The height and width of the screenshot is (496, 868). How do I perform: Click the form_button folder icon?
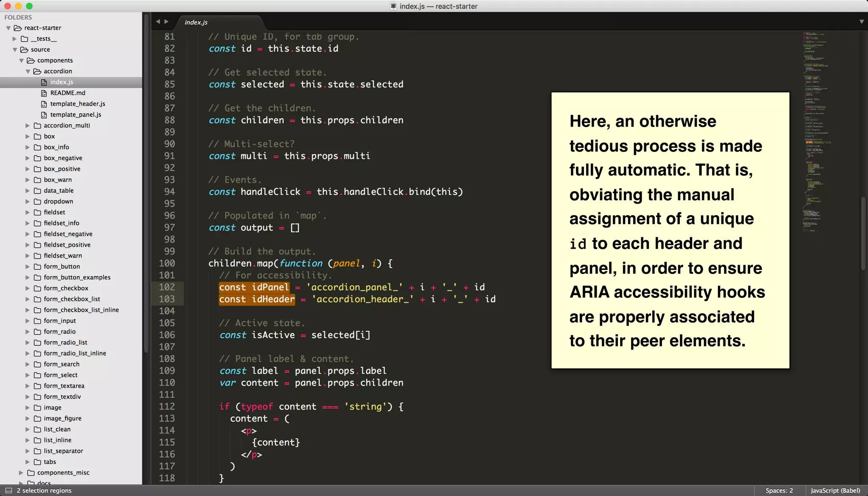pyautogui.click(x=37, y=266)
